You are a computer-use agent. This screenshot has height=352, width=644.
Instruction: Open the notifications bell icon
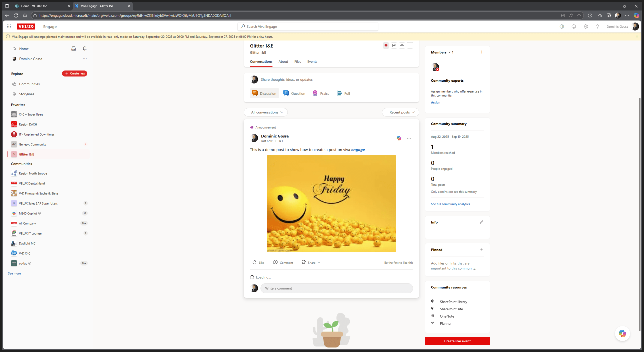(x=85, y=49)
